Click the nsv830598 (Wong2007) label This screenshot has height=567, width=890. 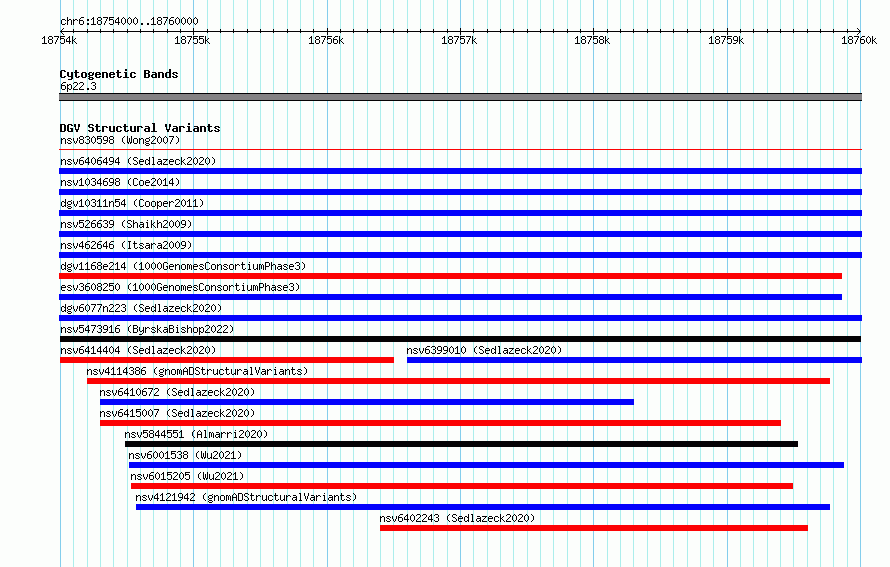120,140
